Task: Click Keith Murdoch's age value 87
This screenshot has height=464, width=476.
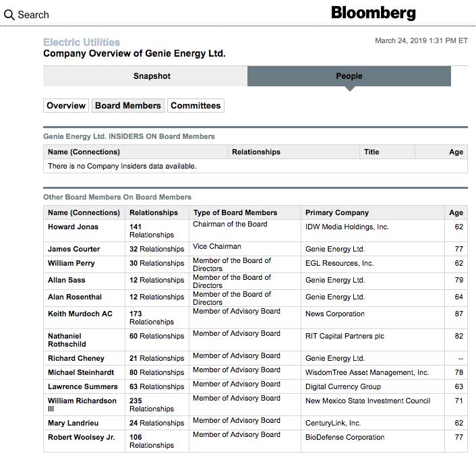Action: click(x=458, y=314)
